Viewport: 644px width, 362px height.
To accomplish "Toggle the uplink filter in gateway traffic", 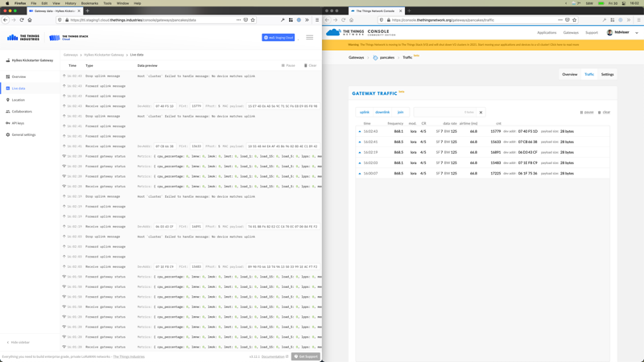I will tap(365, 112).
